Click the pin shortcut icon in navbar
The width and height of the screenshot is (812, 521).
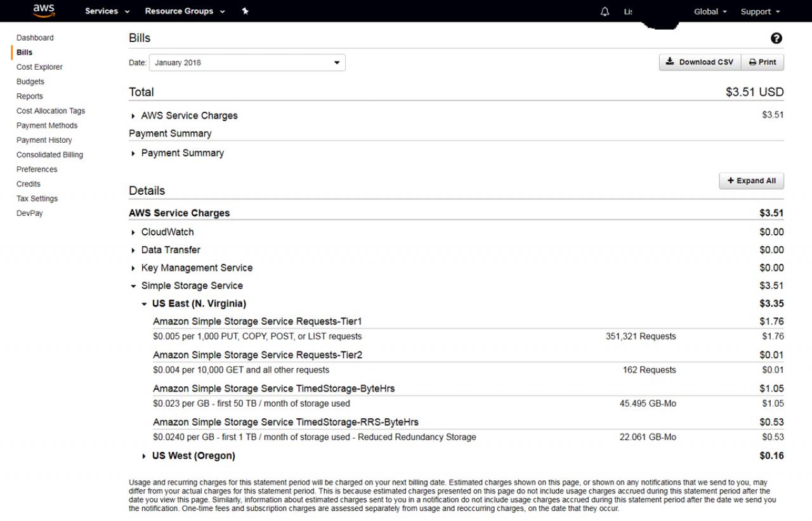[x=245, y=11]
